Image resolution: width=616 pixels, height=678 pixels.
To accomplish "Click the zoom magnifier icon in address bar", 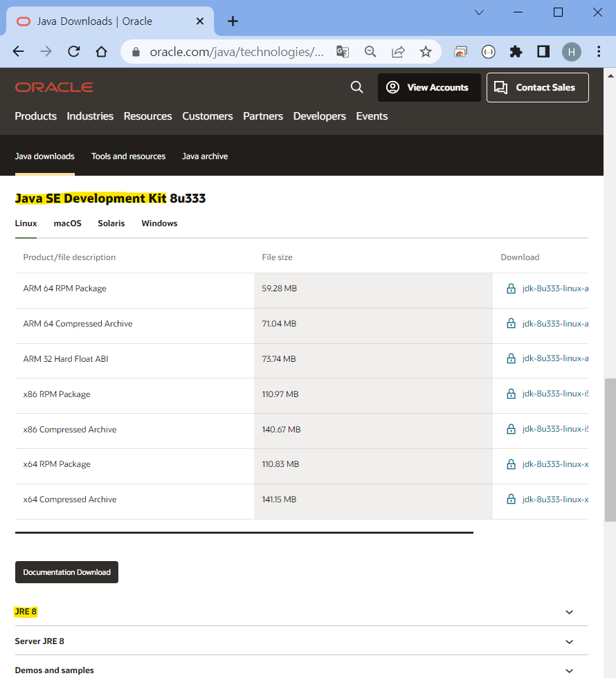I will (370, 52).
